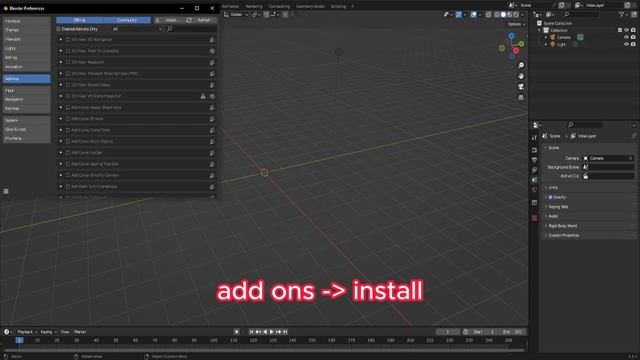
Task: Open the Lights preferences section
Action: tap(27, 48)
